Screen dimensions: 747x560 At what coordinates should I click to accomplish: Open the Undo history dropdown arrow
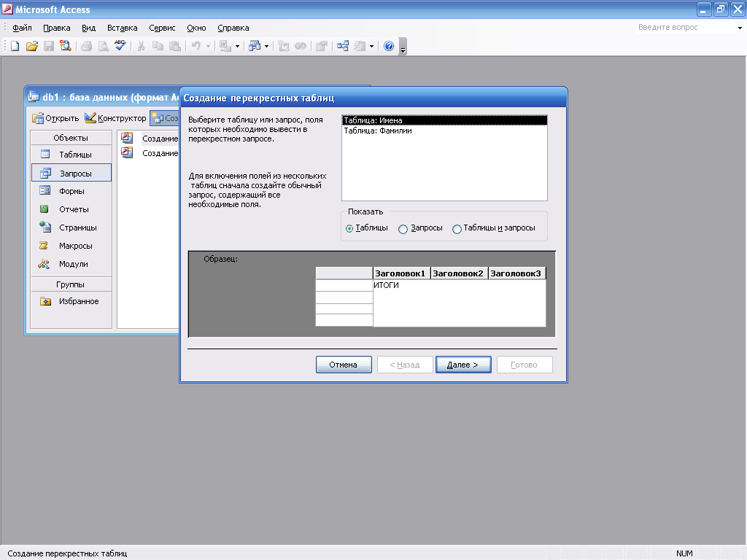[208, 46]
